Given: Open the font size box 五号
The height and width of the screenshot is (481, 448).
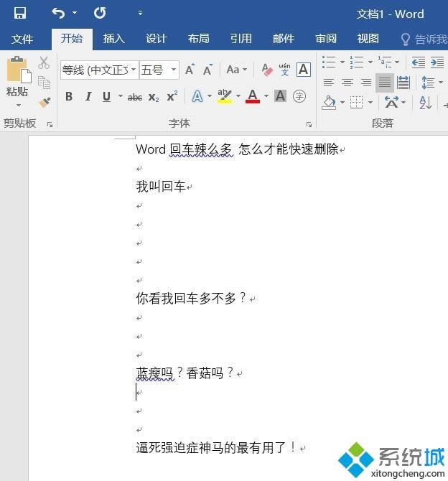Looking at the screenshot, I should point(159,70).
